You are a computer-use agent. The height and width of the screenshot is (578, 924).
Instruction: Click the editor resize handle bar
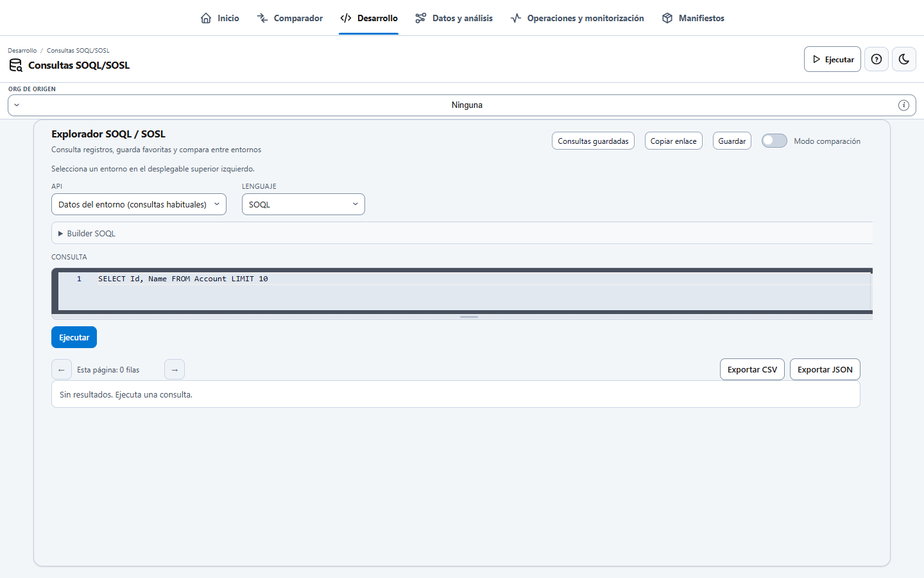(x=469, y=317)
